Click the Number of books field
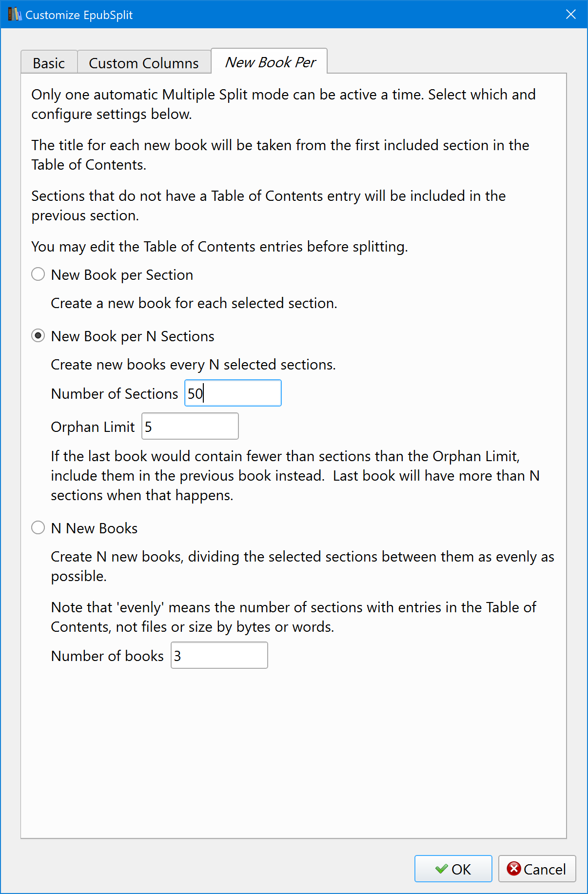Image resolution: width=588 pixels, height=894 pixels. pos(219,656)
